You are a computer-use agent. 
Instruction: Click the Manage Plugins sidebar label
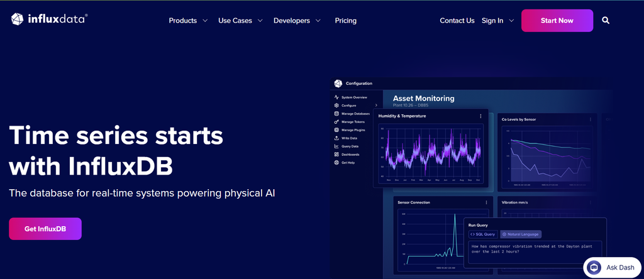click(x=353, y=129)
